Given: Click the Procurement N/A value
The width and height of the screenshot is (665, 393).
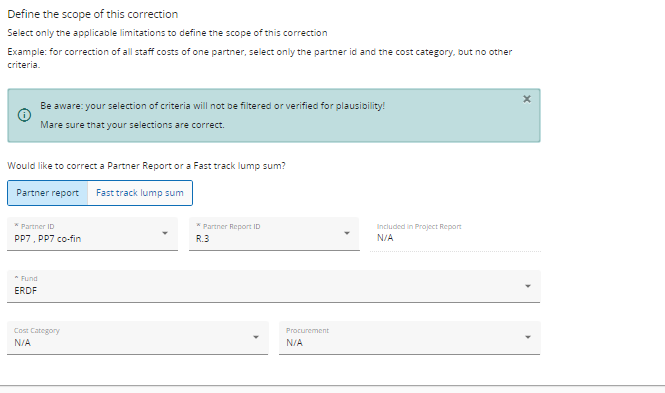Looking at the screenshot, I should (294, 343).
